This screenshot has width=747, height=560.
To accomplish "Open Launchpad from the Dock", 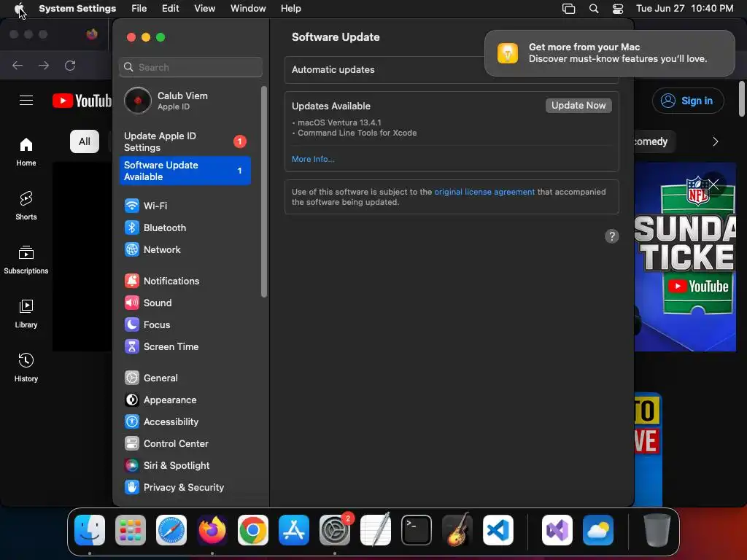I will click(x=131, y=530).
